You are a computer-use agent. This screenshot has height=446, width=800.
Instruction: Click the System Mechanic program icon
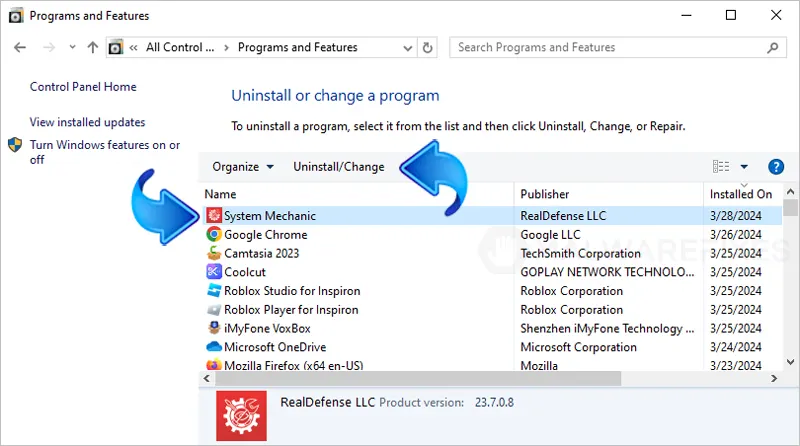[214, 215]
